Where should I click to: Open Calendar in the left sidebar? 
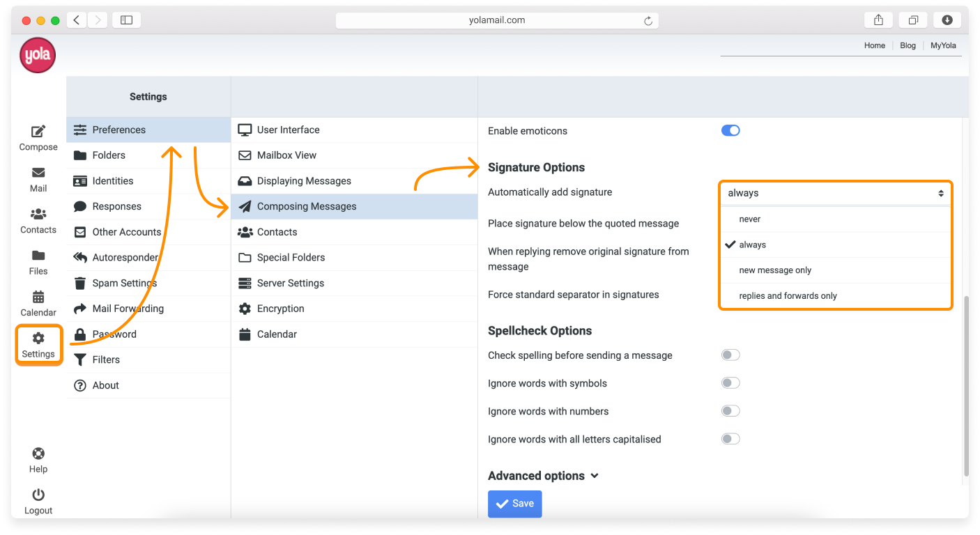click(x=38, y=297)
